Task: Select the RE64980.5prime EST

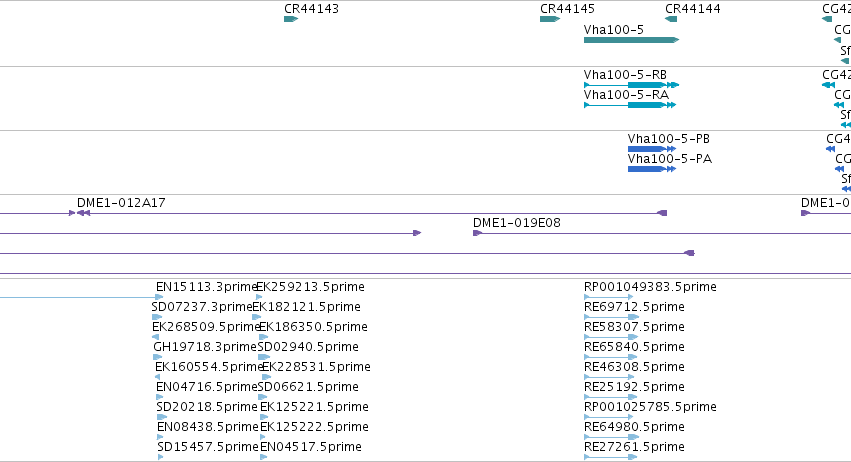Action: coord(611,438)
